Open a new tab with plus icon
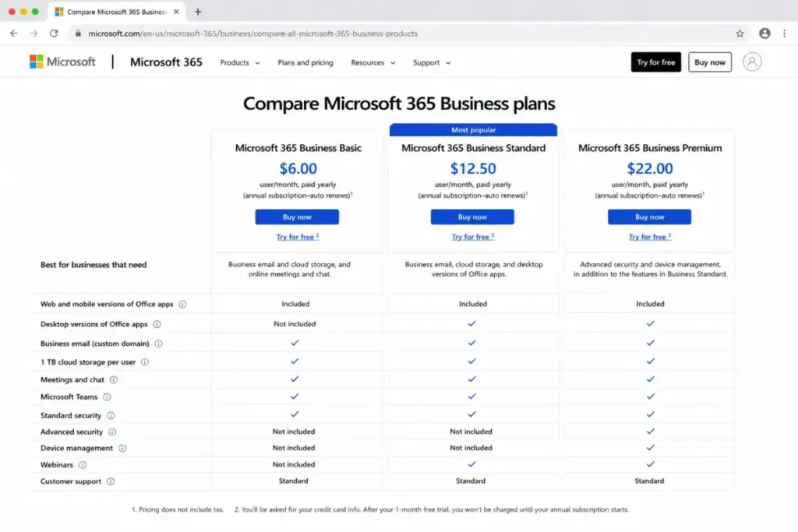 coord(198,12)
